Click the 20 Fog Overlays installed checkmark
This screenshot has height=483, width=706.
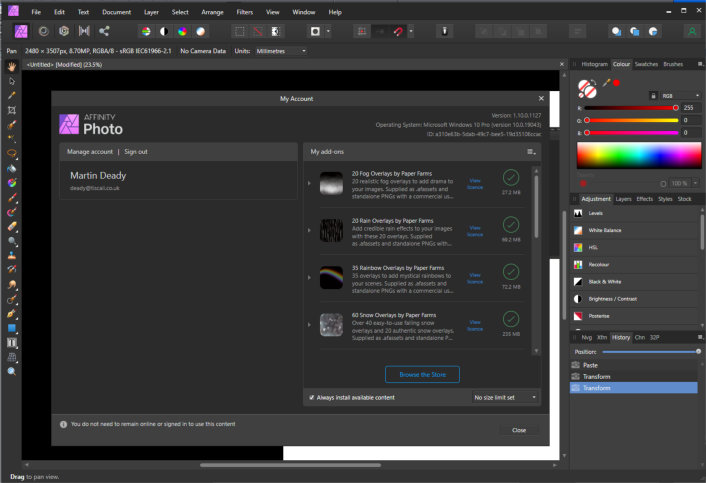tap(512, 177)
